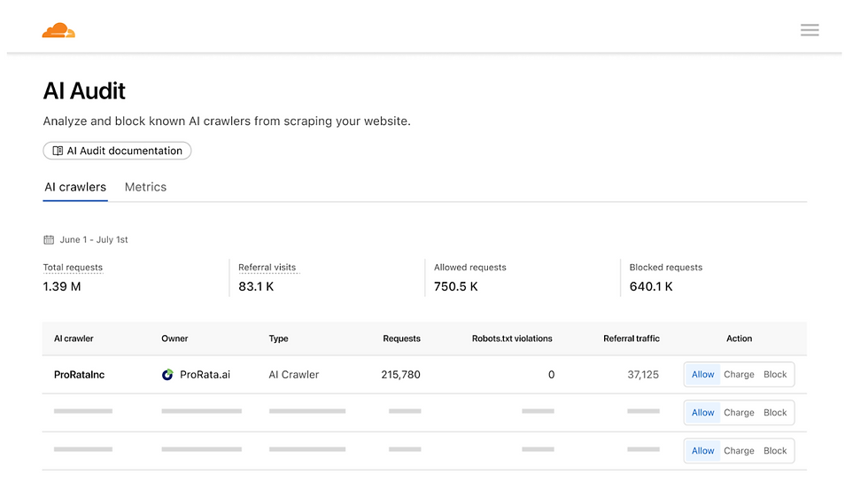This screenshot has height=490, width=868.
Task: Sort by Referral traffic column header
Action: (x=632, y=338)
